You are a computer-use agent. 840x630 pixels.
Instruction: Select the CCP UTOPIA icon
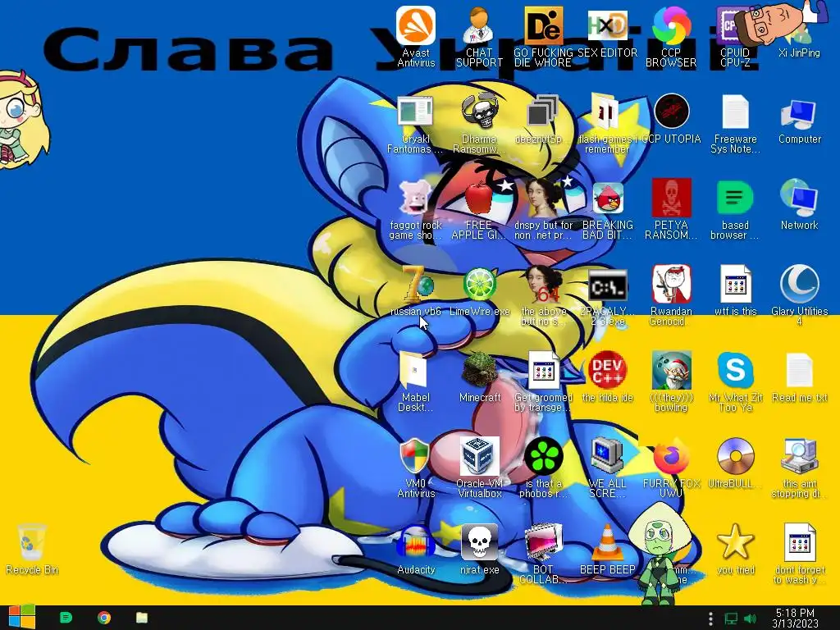tap(671, 119)
